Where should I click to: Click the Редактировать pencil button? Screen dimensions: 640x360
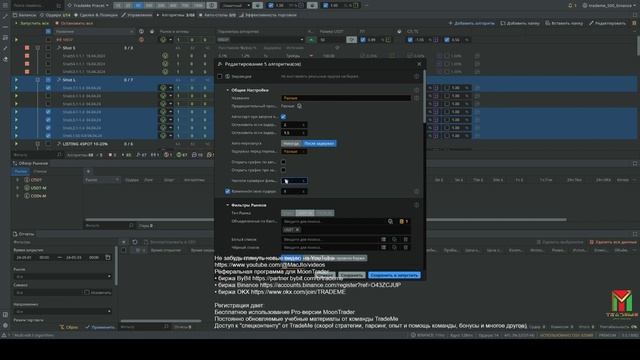607,23
